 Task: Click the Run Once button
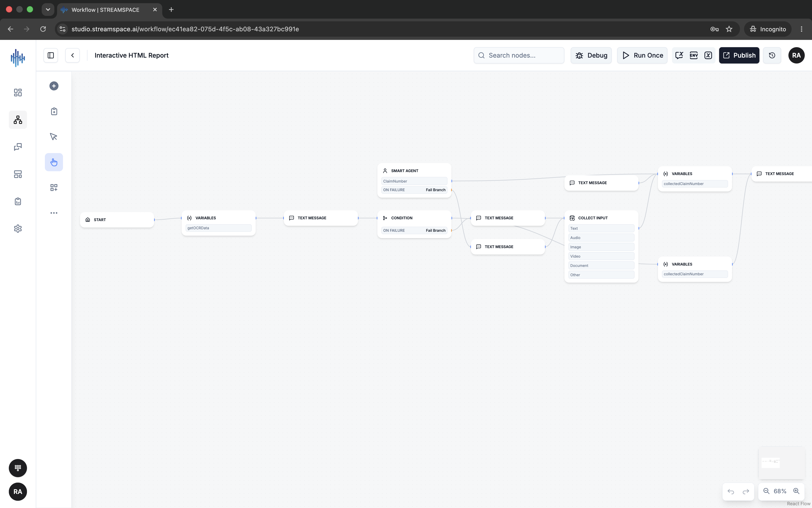click(x=642, y=55)
